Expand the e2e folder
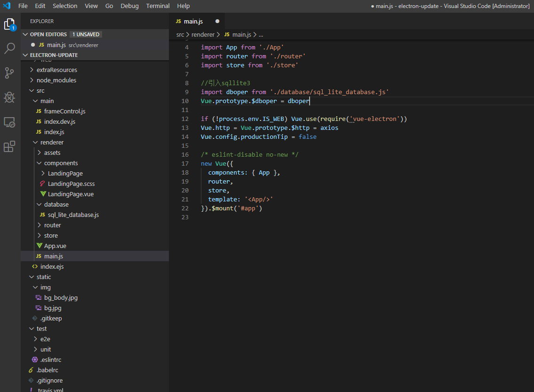Screen dimensions: 534x392 point(35,339)
